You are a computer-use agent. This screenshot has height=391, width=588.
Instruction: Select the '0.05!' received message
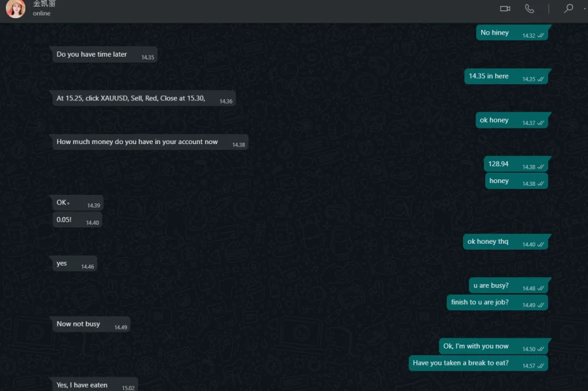[x=77, y=220]
